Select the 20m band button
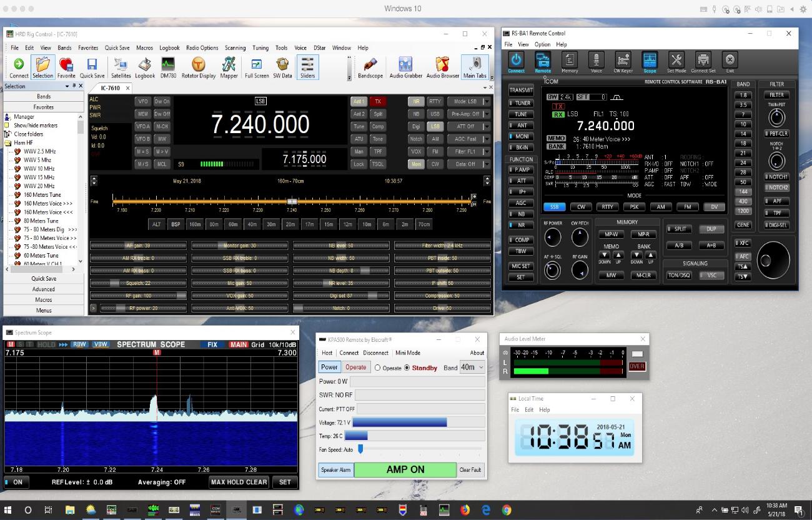 point(290,224)
